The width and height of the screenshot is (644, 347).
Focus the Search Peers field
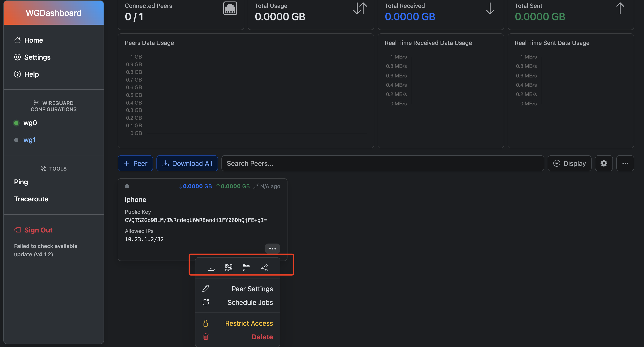pos(383,163)
